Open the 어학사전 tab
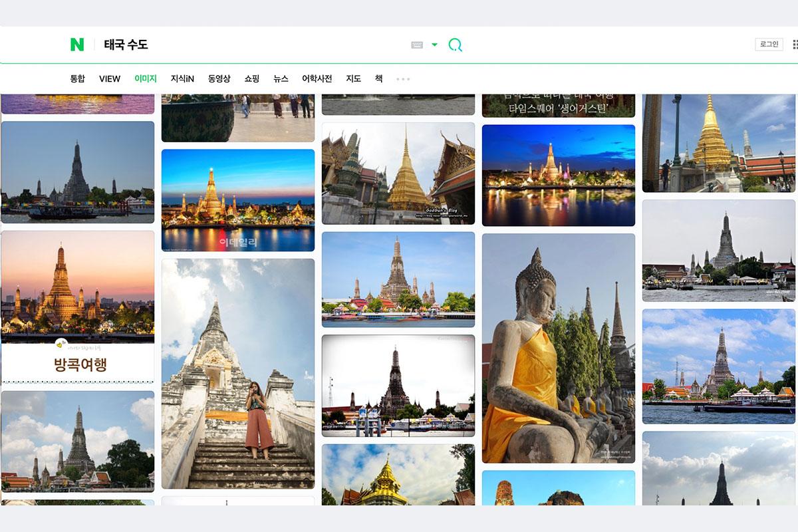The width and height of the screenshot is (798, 532). 317,78
